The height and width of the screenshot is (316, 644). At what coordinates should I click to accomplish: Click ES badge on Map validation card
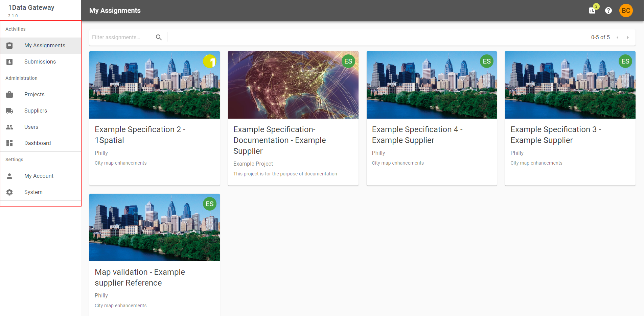coord(209,204)
